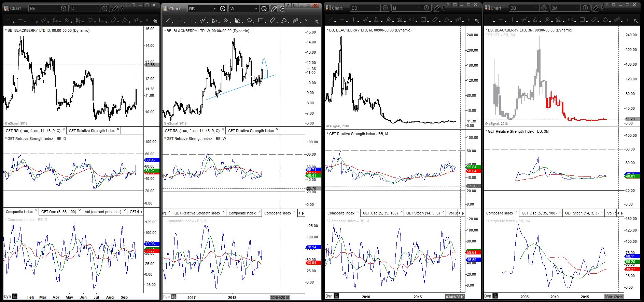Expand the trend line tool options in the daily chart

(13, 22)
